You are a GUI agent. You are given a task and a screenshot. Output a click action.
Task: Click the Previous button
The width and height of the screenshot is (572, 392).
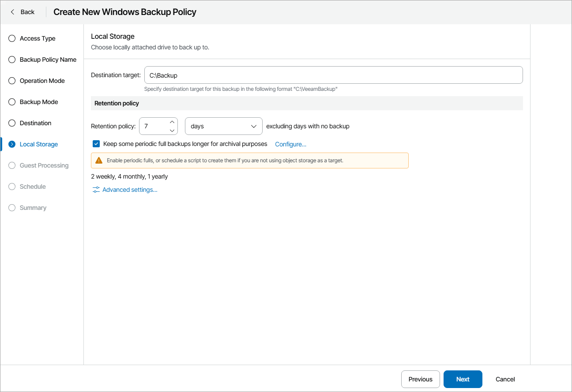click(x=420, y=379)
